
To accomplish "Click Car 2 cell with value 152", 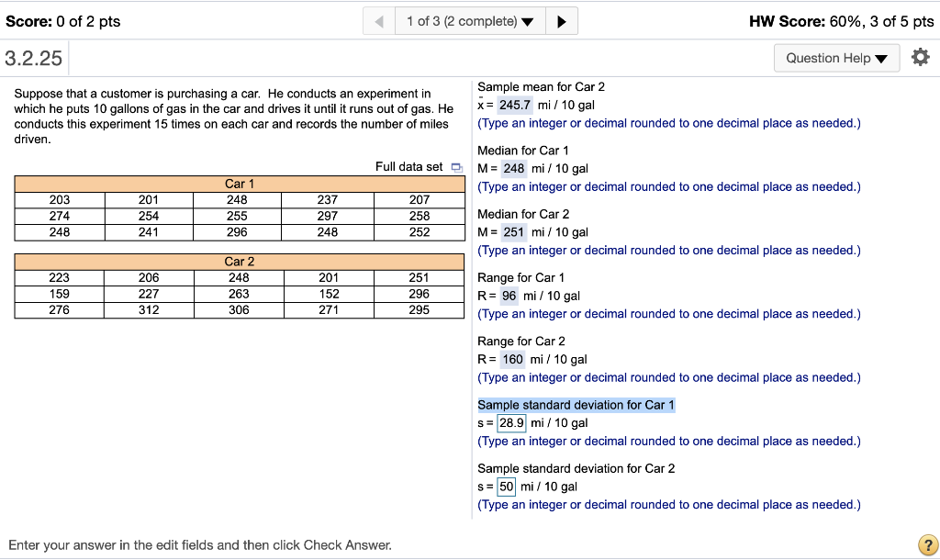I will 329,294.
